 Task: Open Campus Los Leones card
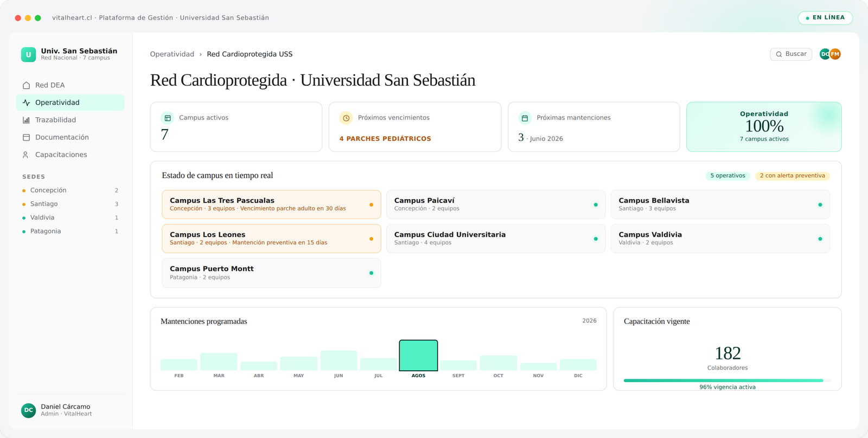271,239
